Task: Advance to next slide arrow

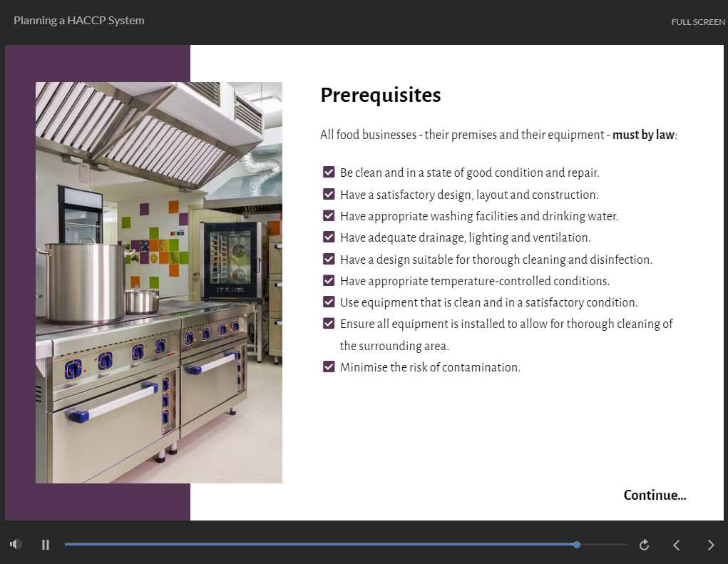Action: (710, 545)
